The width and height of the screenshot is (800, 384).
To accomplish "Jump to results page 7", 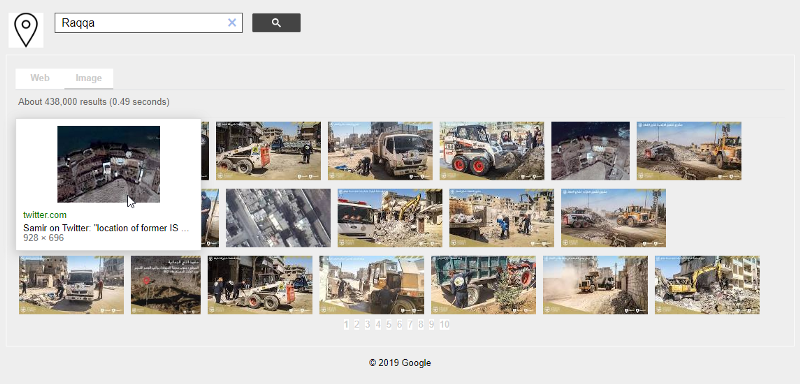I will click(x=410, y=324).
